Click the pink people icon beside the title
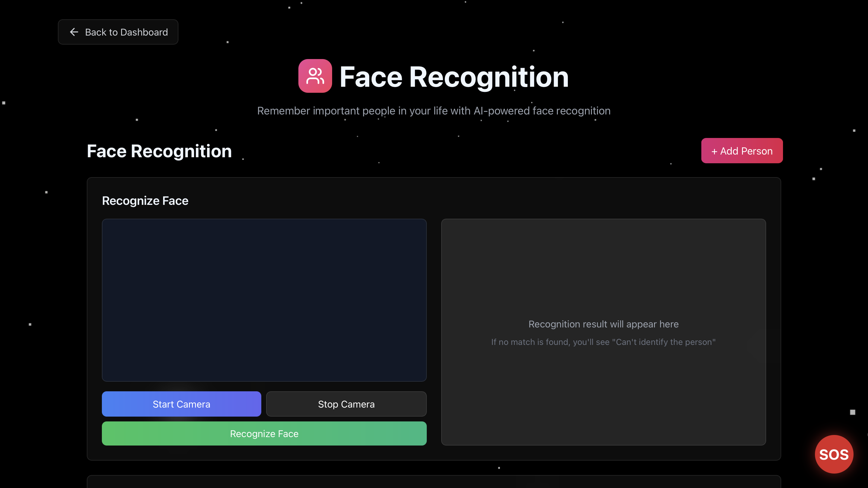Viewport: 868px width, 488px height. click(315, 76)
